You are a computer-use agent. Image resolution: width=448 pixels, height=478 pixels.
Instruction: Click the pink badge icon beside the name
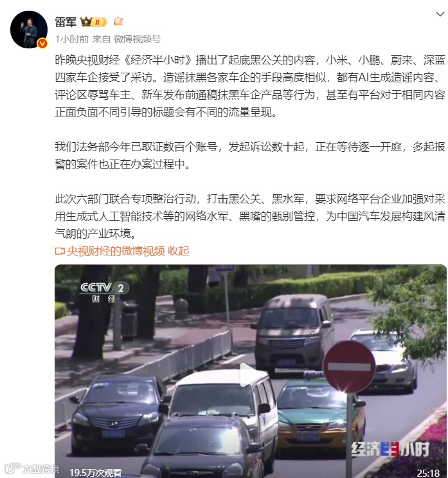pos(118,21)
